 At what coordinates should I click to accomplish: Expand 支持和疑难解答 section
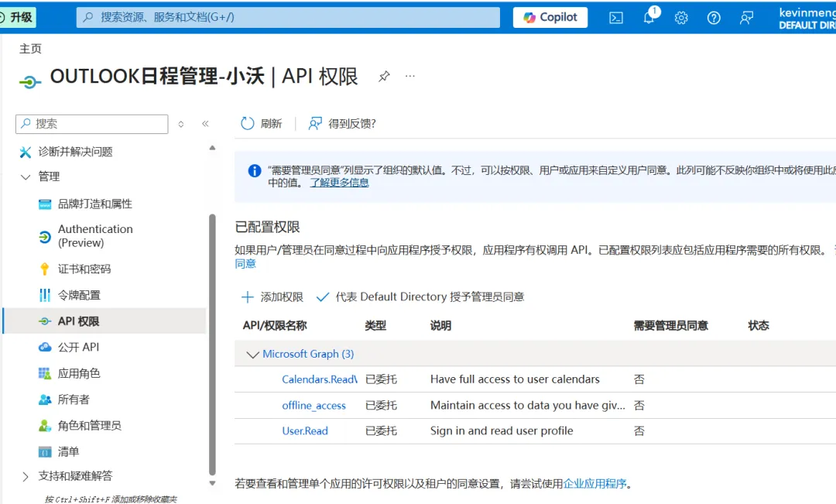click(25, 476)
